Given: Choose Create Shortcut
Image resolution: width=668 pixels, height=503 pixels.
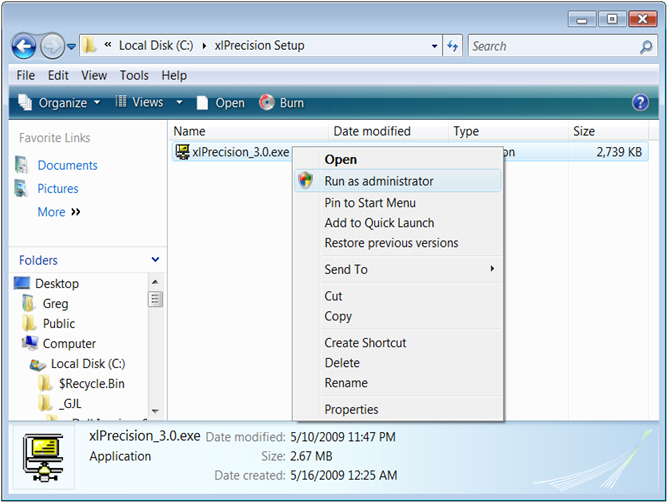Looking at the screenshot, I should point(398,342).
